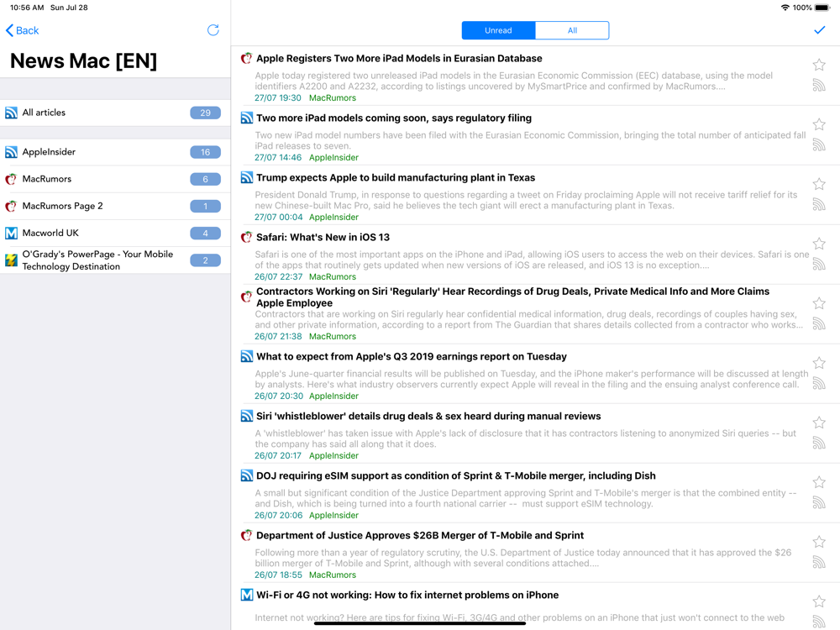Click the AppleInsider 16 unread badge

click(x=205, y=152)
